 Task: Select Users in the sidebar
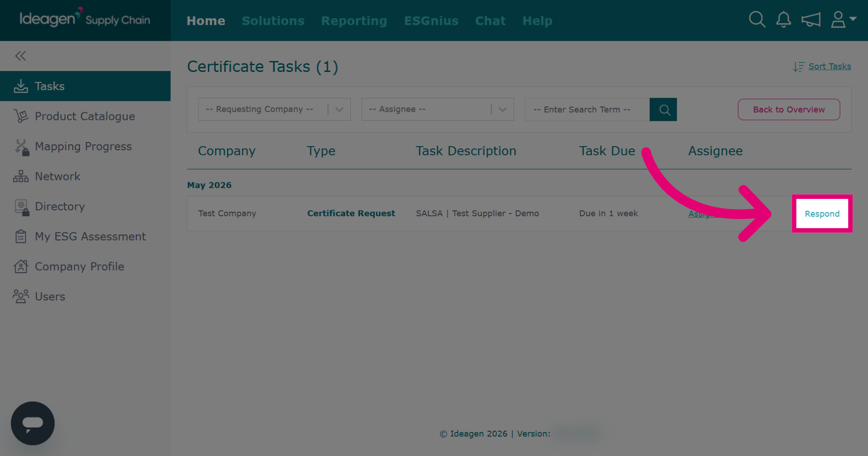pos(85,296)
